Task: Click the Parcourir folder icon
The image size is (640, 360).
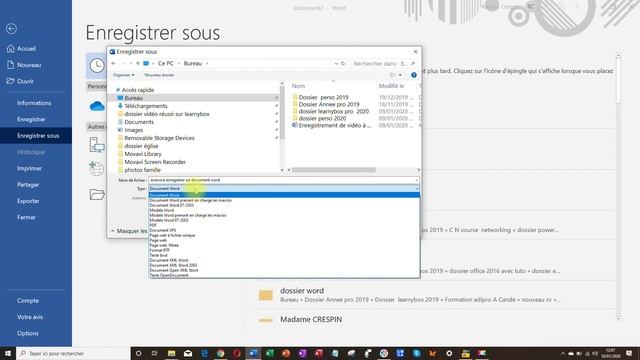Action: pyautogui.click(x=97, y=194)
